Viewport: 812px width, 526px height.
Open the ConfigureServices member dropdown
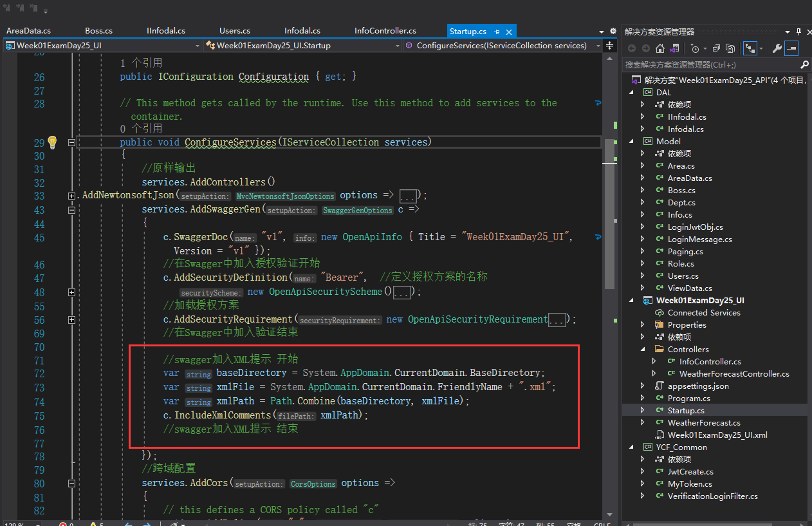(x=598, y=46)
